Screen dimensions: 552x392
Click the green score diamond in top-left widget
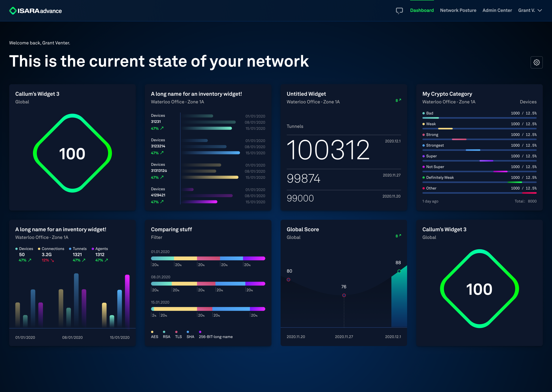(x=72, y=153)
